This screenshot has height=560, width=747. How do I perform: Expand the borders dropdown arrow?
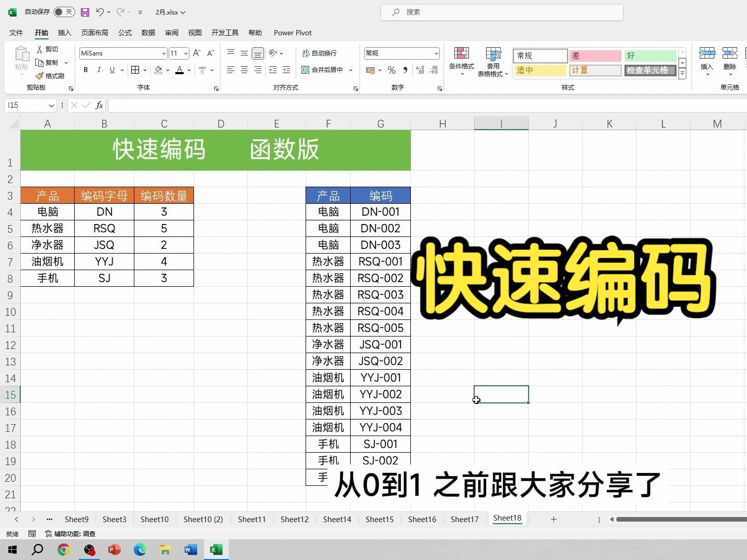tap(145, 70)
